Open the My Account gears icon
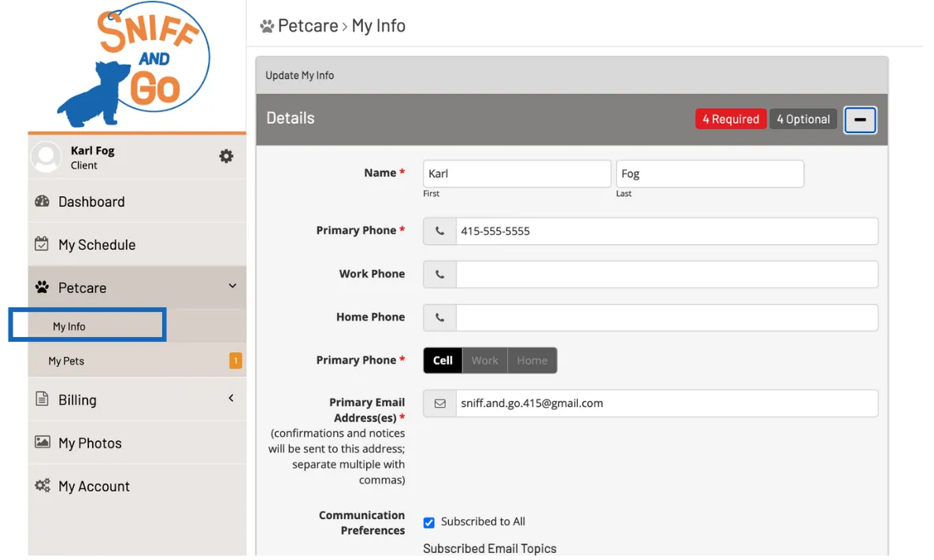Image resolution: width=934 pixels, height=560 pixels. (x=43, y=486)
